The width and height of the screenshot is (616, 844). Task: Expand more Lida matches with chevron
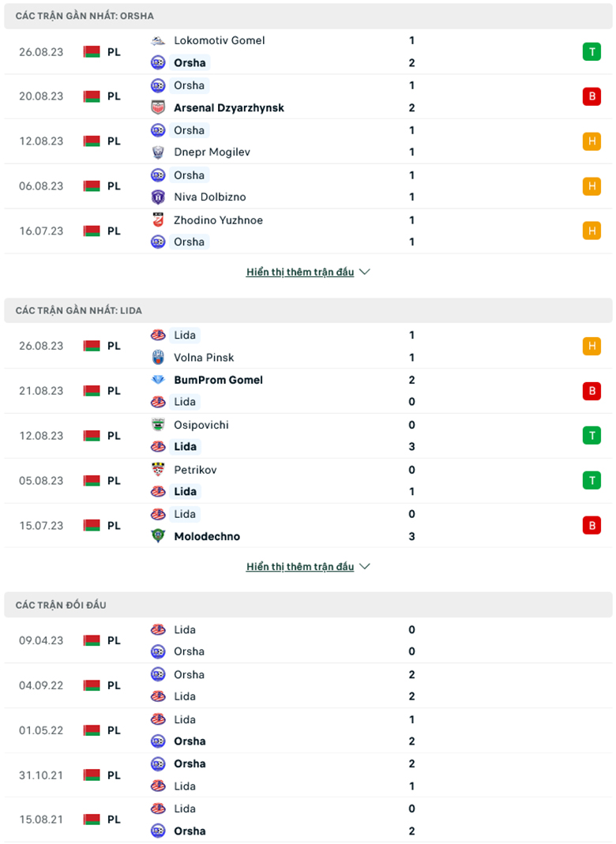point(364,567)
